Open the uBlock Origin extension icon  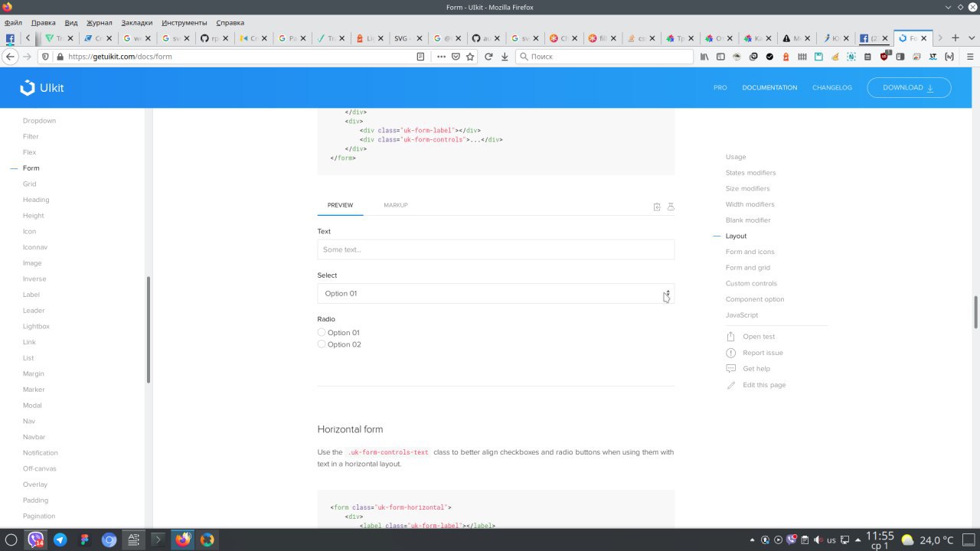click(884, 57)
